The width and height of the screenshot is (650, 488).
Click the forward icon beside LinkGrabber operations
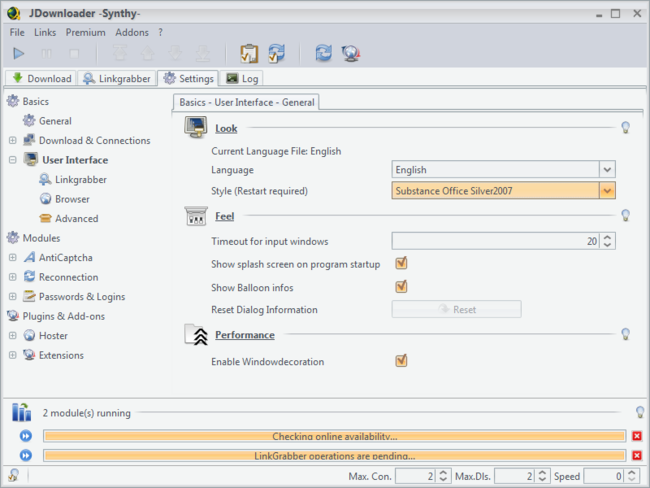click(x=26, y=456)
